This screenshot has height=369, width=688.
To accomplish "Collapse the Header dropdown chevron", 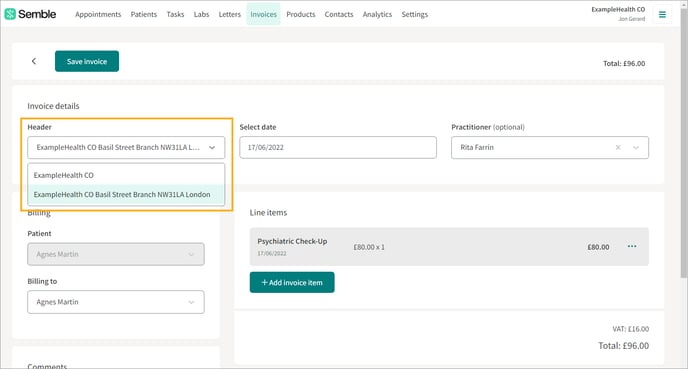I will (x=212, y=147).
